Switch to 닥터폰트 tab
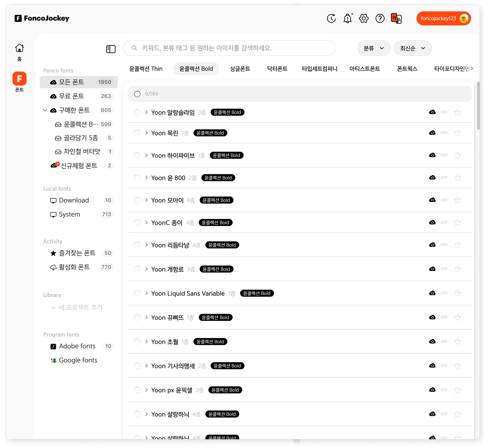This screenshot has height=448, width=488. click(x=277, y=69)
